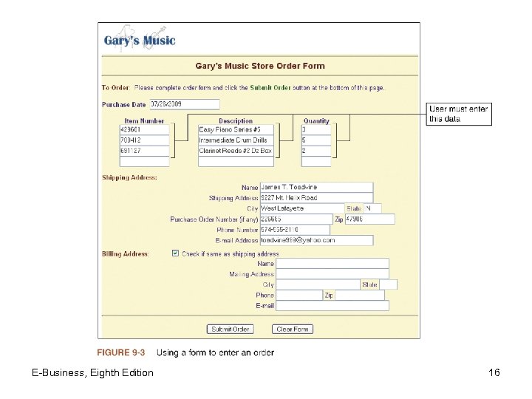The image size is (532, 399).
Task: Click the billing Name field
Action: click(x=332, y=264)
